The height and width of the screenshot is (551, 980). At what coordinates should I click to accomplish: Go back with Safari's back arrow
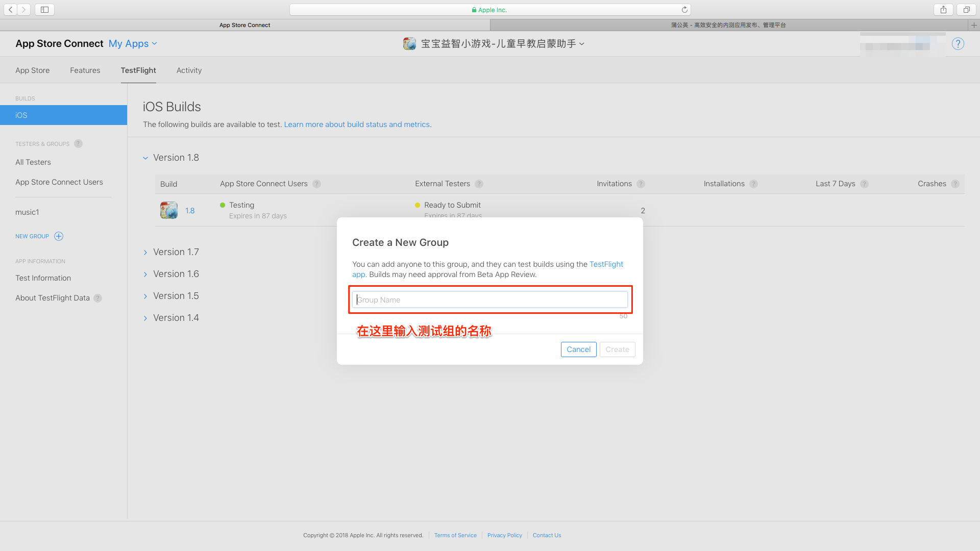(10, 10)
